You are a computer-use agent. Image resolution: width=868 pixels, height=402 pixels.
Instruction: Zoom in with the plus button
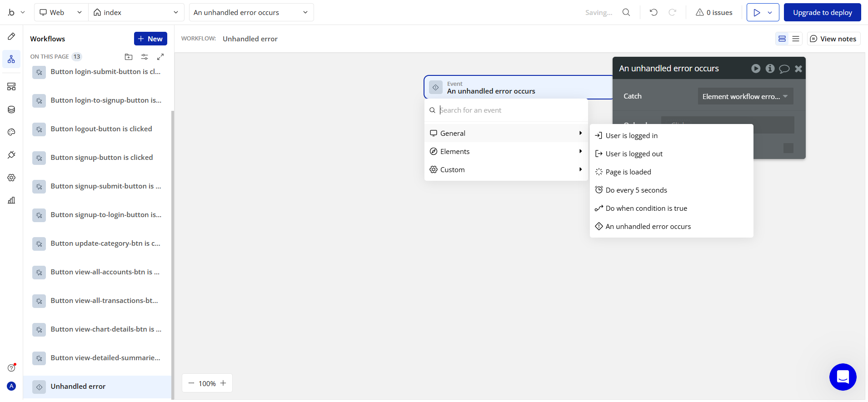pyautogui.click(x=223, y=383)
